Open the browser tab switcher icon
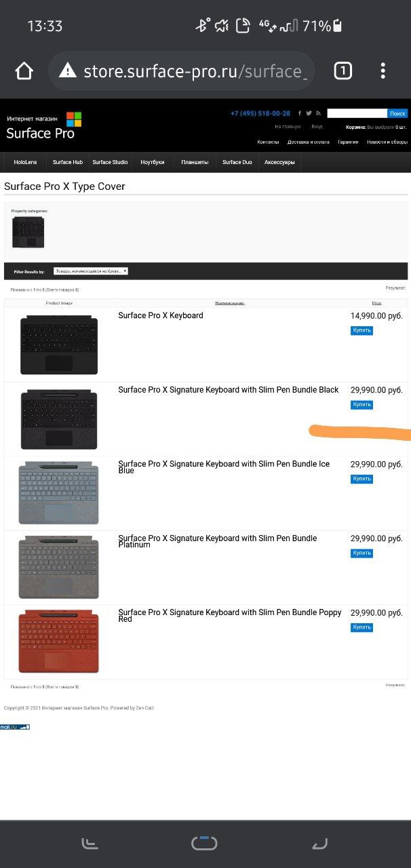 pos(343,71)
